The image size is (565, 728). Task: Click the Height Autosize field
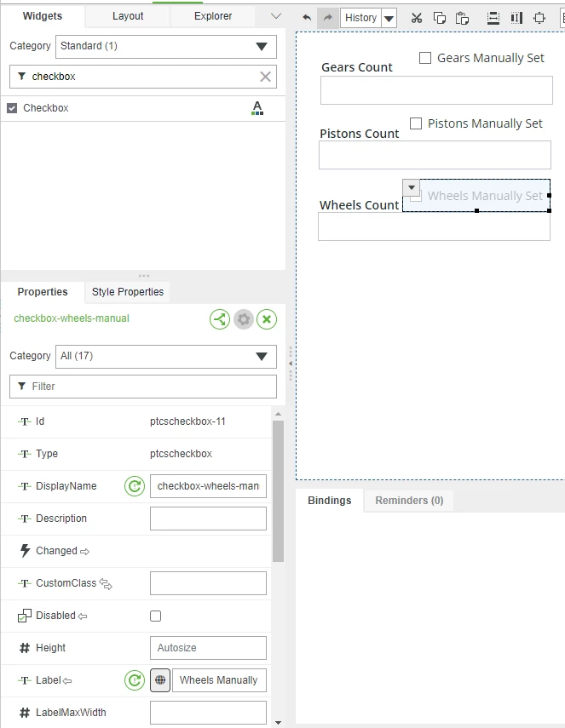(208, 648)
